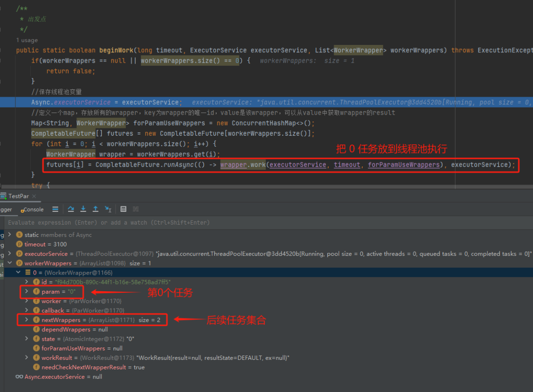Click the static icon beside static members
533x392 pixels.
pos(19,235)
